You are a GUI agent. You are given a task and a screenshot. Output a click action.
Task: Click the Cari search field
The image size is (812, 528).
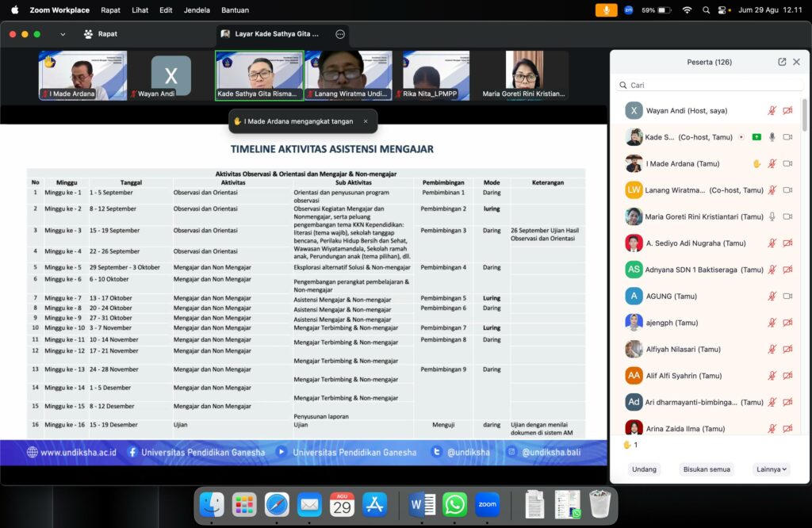point(709,85)
